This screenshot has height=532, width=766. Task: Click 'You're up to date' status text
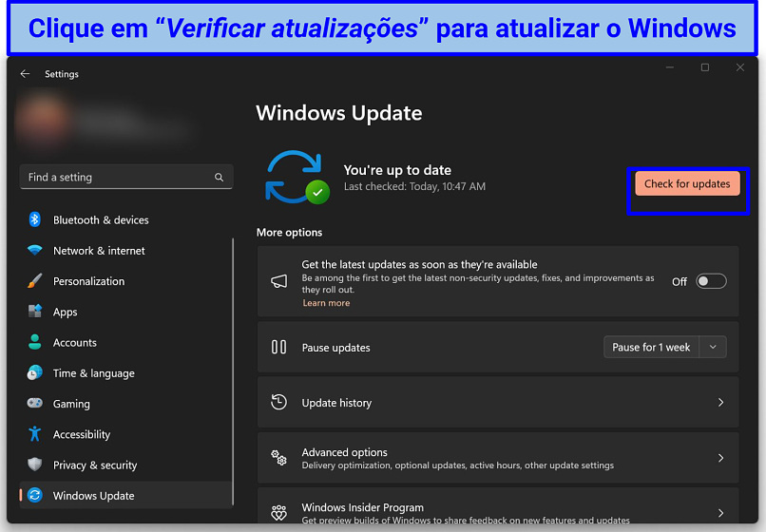(397, 170)
